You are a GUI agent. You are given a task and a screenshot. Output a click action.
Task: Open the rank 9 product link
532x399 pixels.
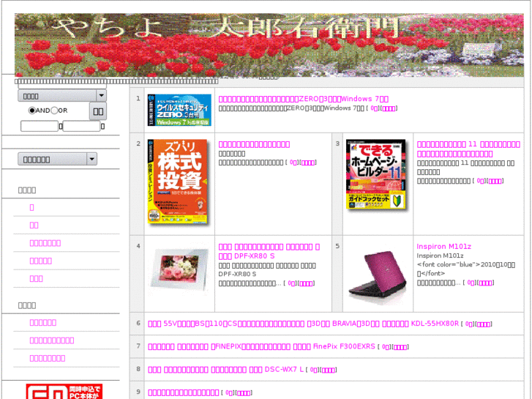coord(183,392)
